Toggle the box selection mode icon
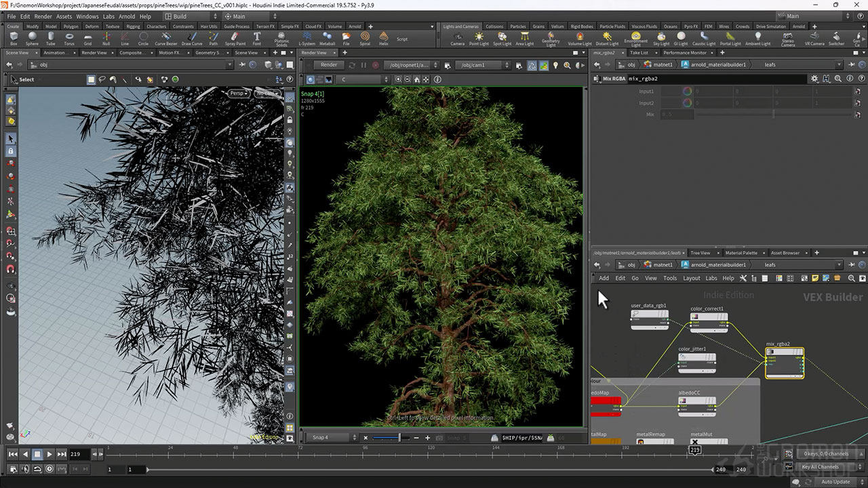Image resolution: width=868 pixels, height=488 pixels. click(x=91, y=79)
